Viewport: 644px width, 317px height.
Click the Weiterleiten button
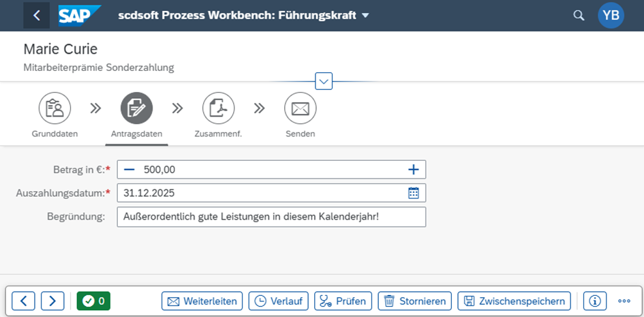tap(202, 301)
